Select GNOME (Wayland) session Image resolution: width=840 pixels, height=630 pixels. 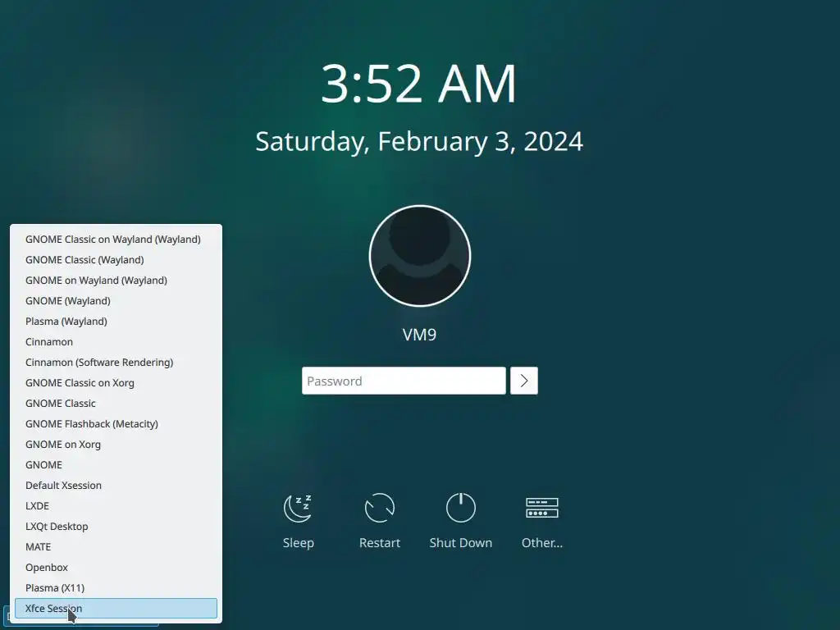(x=116, y=301)
